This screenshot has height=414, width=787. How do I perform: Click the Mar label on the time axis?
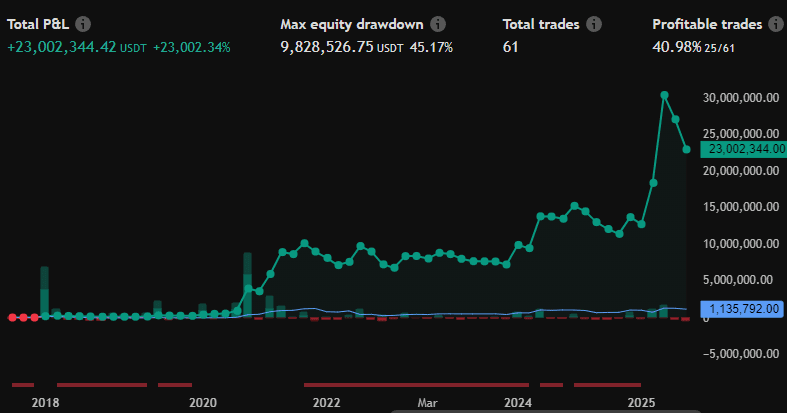click(x=428, y=402)
